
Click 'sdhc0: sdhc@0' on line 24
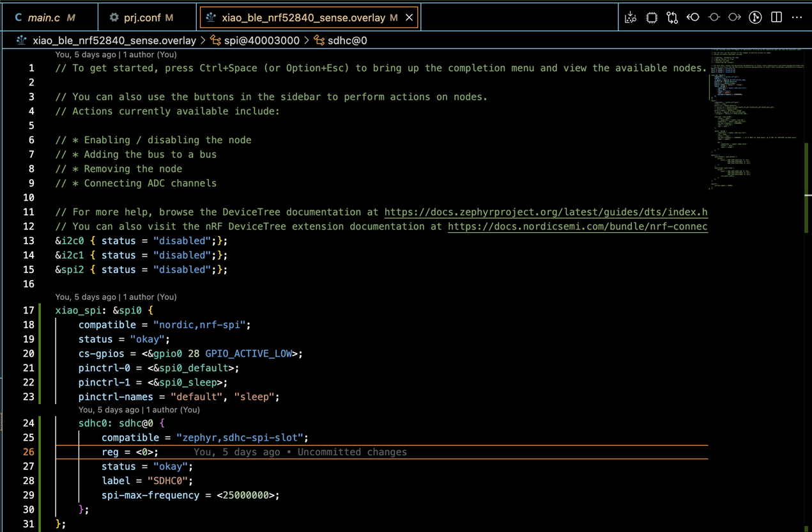[116, 423]
